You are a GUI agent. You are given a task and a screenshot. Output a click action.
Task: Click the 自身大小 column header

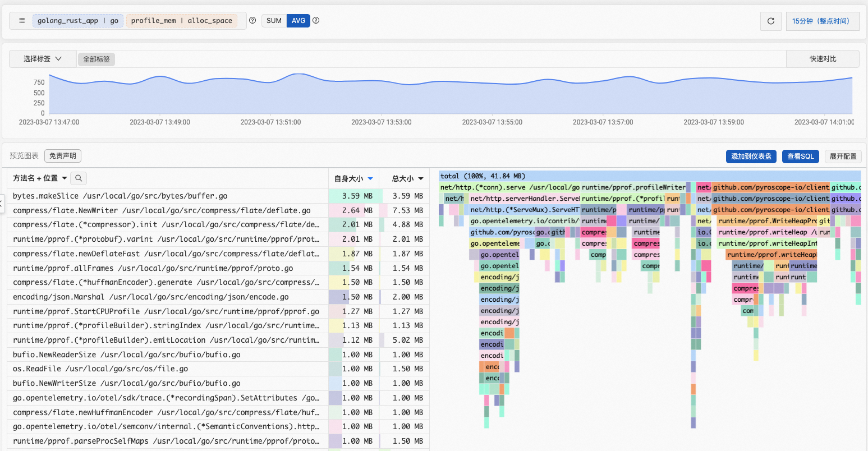point(354,178)
